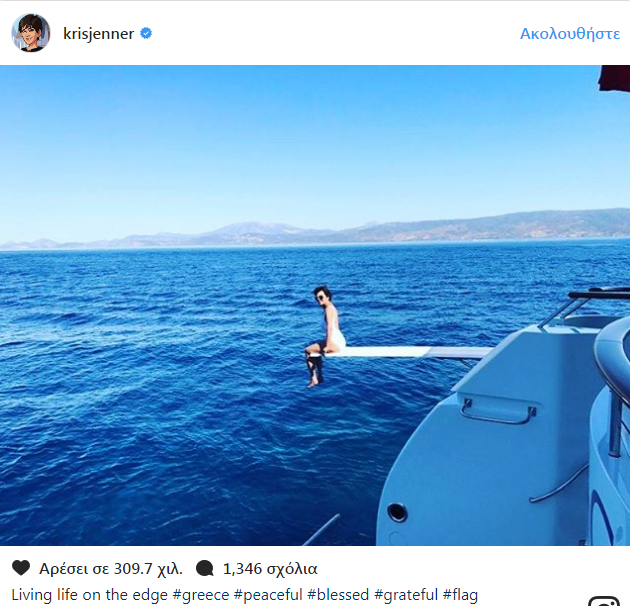
Task: Click the Instagram logo icon at bottom corner
Action: click(603, 601)
